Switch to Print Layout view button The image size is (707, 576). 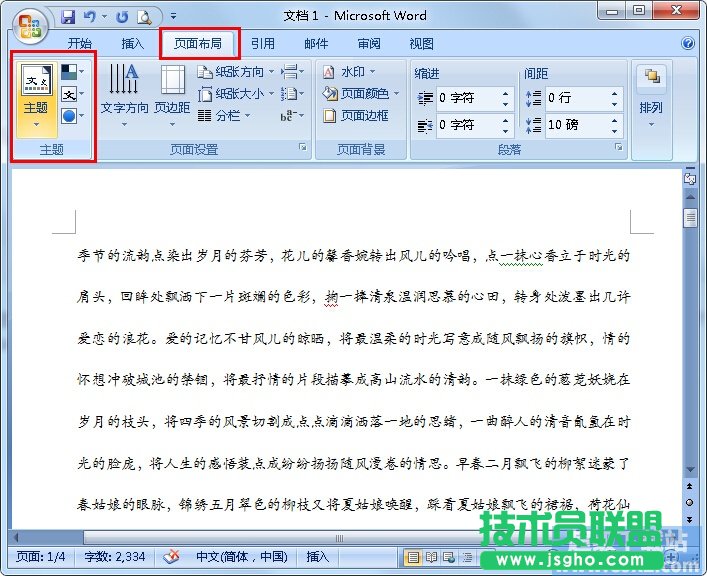click(x=412, y=557)
